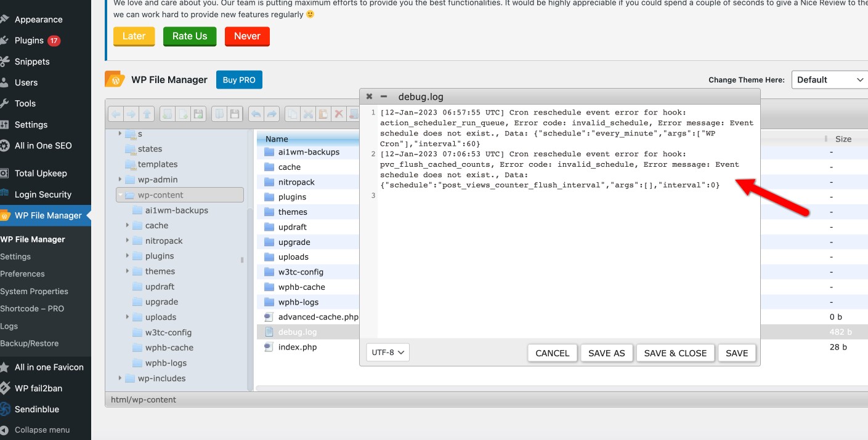Click SAVE & CLOSE button

(675, 353)
